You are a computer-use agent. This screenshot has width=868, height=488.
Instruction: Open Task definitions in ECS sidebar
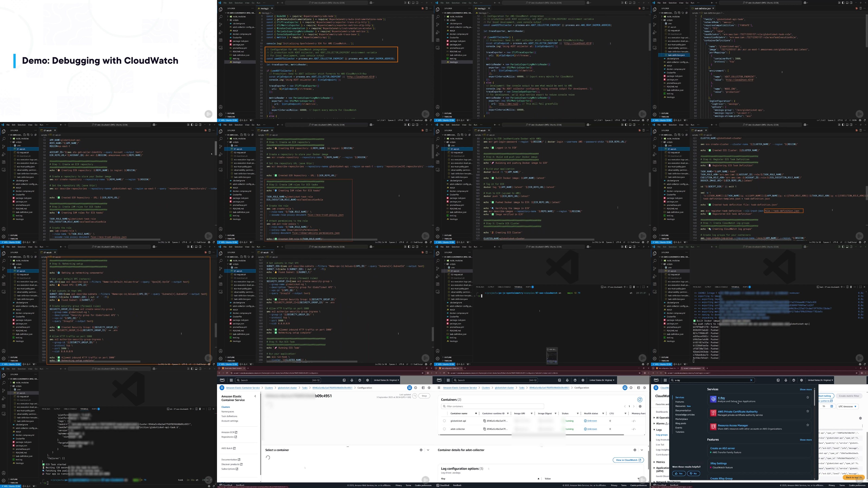point(229,416)
